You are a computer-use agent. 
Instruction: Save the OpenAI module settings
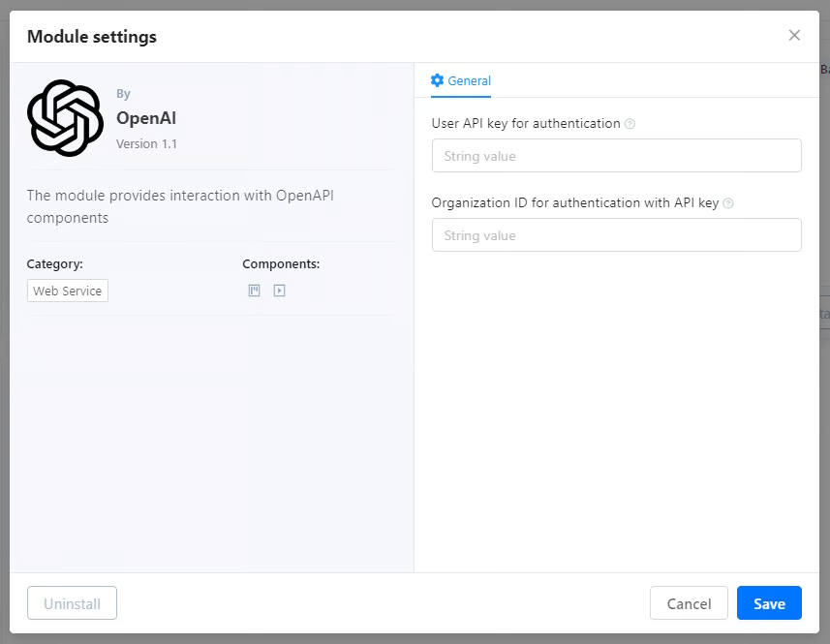tap(769, 602)
